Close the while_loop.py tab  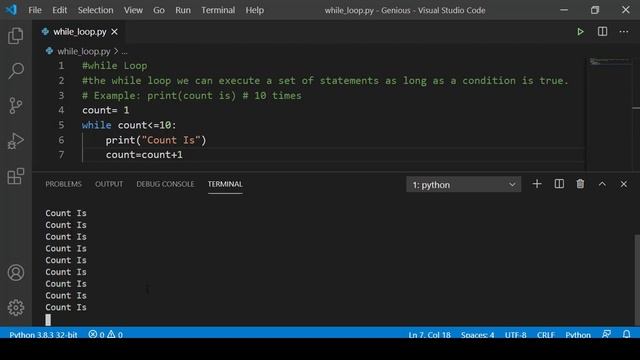114,32
